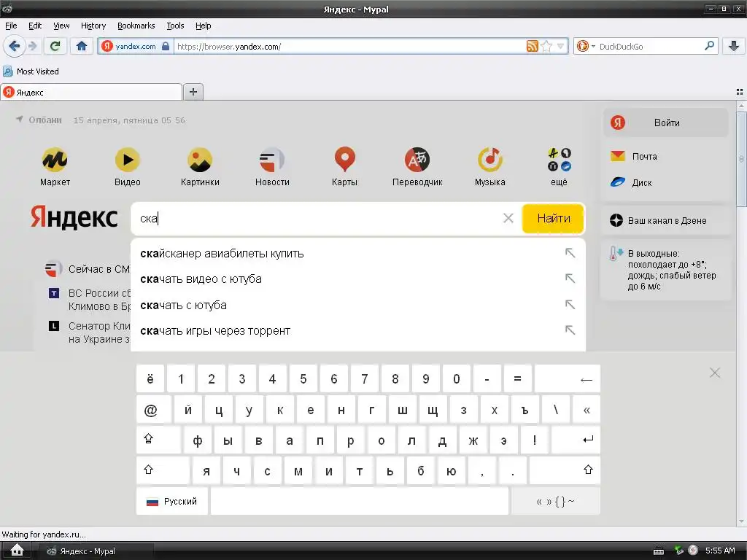The width and height of the screenshot is (747, 560).
Task: Open the browser Home page button
Action: click(x=82, y=46)
